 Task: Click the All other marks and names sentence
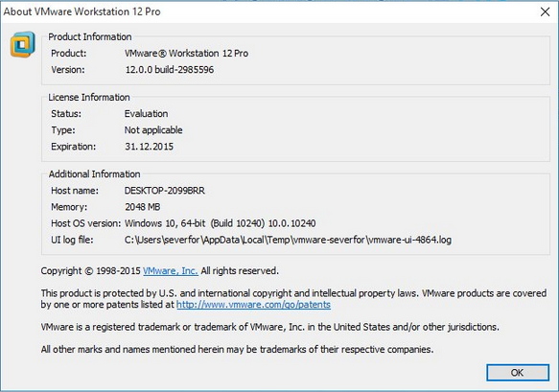[237, 349]
